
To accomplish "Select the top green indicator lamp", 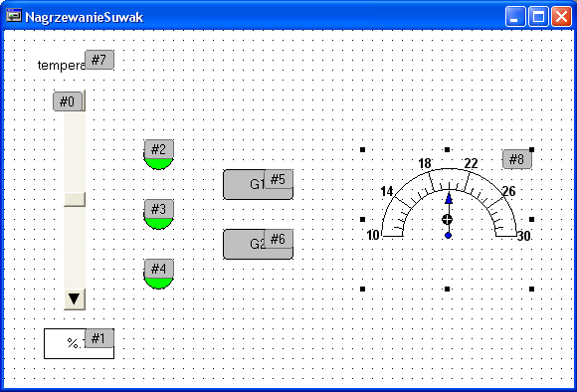I will (x=158, y=154).
